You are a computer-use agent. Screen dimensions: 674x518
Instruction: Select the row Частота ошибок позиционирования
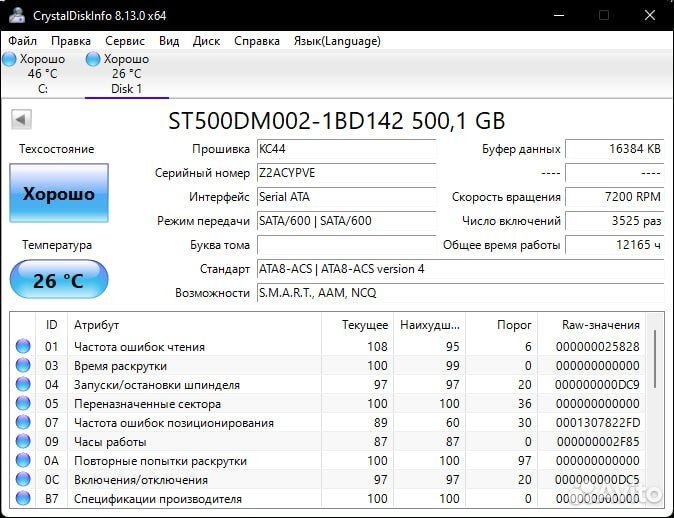[328, 423]
